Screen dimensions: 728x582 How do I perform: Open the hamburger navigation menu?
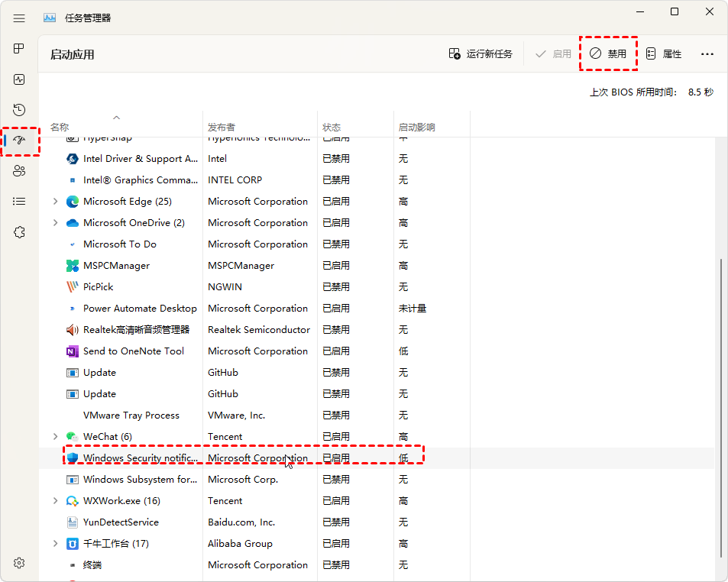19,18
